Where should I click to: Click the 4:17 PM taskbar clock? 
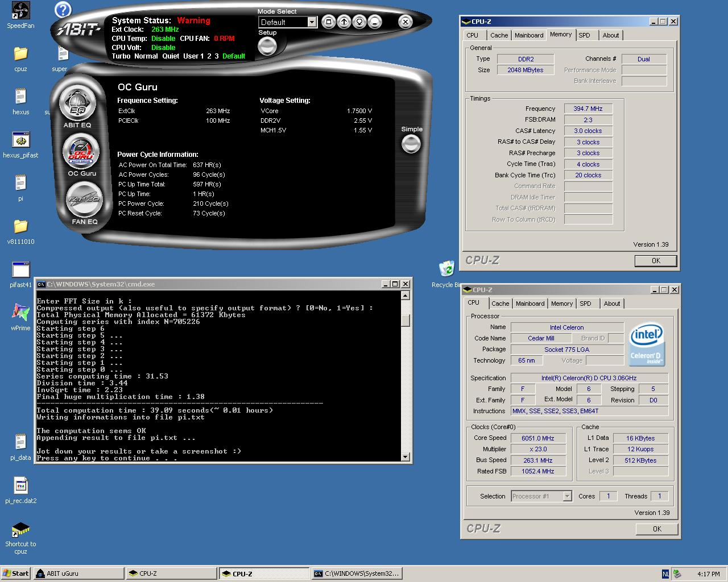[709, 574]
